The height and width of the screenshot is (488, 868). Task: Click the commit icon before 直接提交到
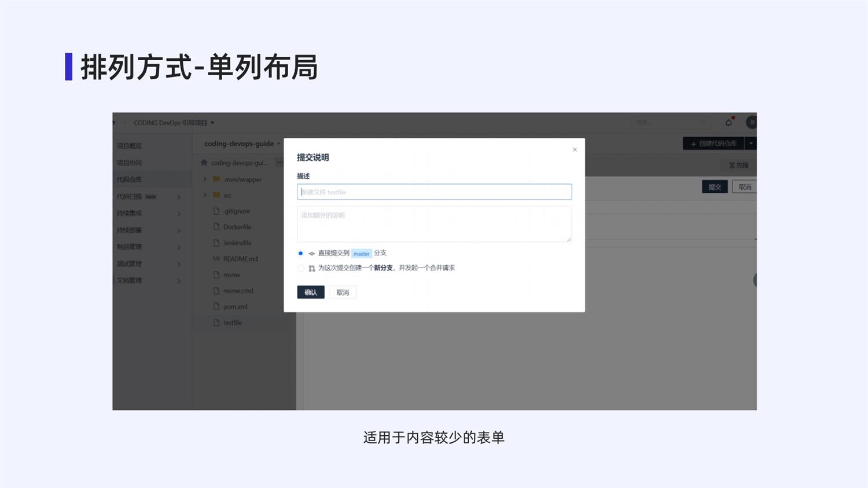click(312, 254)
